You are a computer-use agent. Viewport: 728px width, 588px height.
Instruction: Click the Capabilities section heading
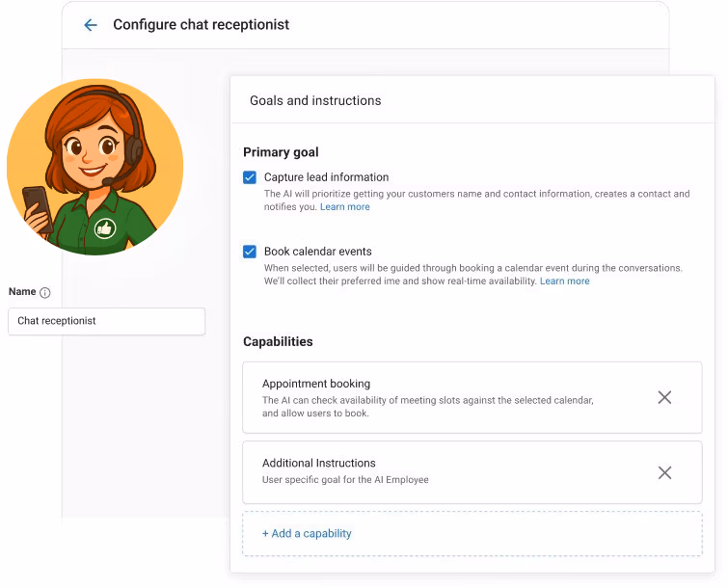(278, 341)
